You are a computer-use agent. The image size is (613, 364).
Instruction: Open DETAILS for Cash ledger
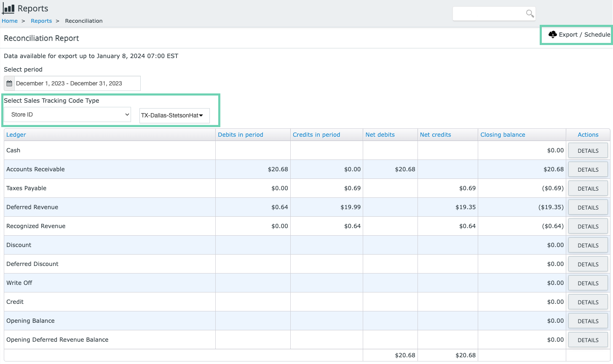click(588, 151)
